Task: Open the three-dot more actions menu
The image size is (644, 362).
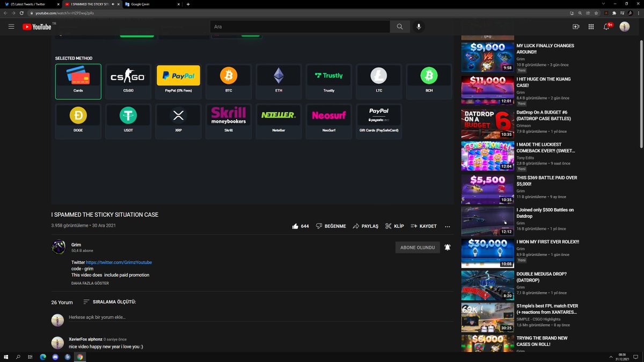Action: click(447, 226)
